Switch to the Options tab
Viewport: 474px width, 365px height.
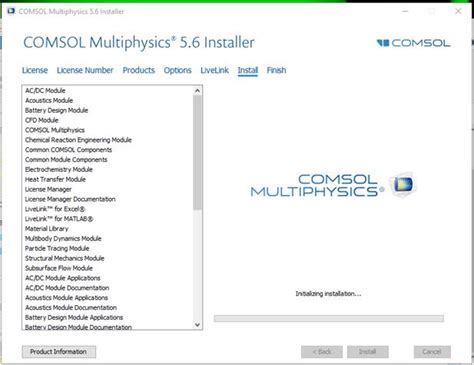pos(178,70)
